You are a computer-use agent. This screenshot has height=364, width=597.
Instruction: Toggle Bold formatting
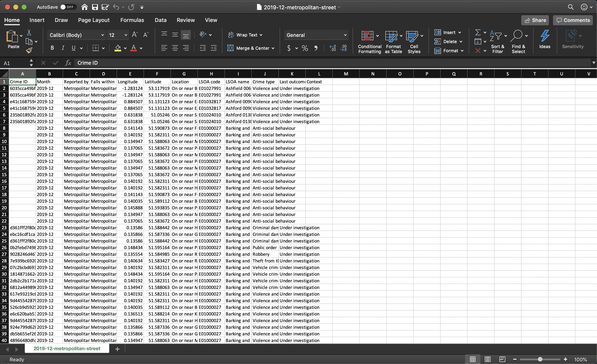(52, 48)
